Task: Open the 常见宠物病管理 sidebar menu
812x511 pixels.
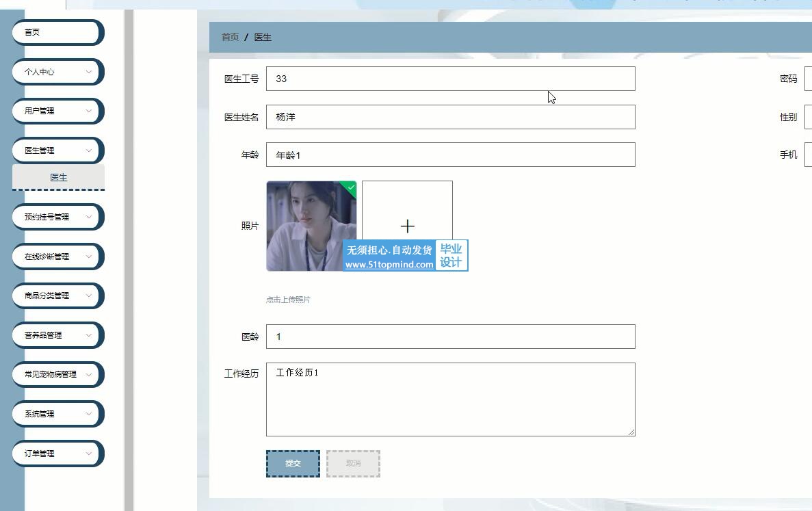Action: point(57,374)
